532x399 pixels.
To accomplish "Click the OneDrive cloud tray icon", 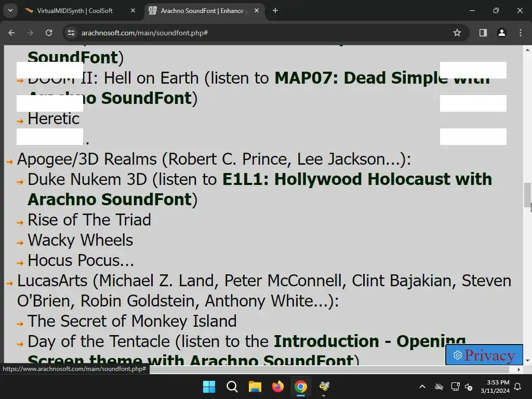I will tap(439, 387).
